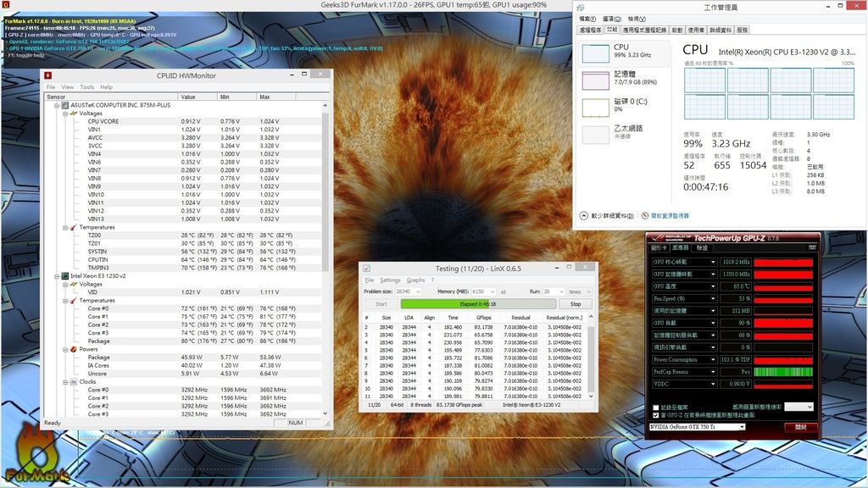Click the grayed Start button in LinX

tap(381, 304)
